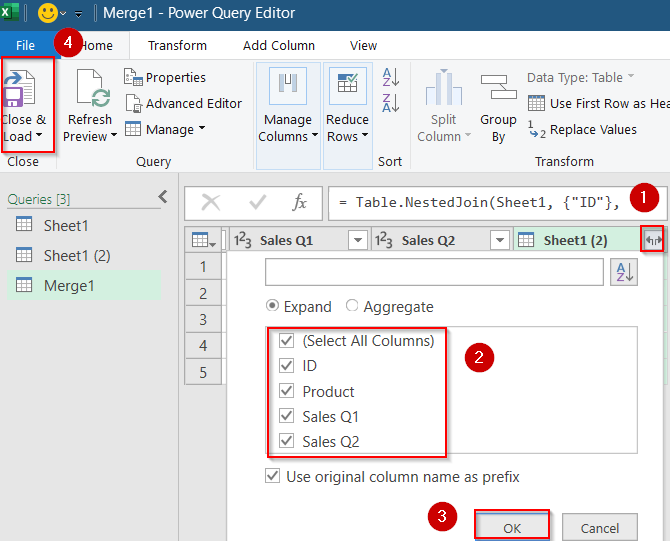The height and width of the screenshot is (541, 670).
Task: Select the Sheet1 (2) query
Action: click(x=84, y=256)
